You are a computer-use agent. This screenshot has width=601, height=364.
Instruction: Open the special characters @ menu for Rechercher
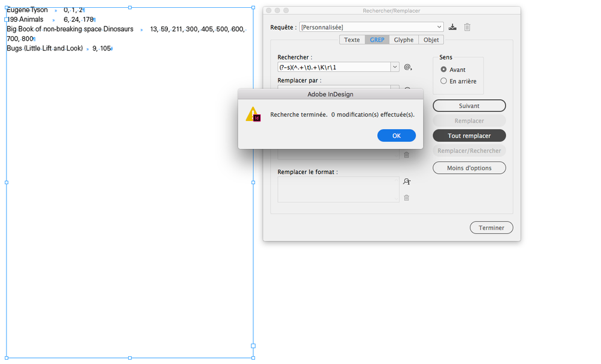click(408, 67)
